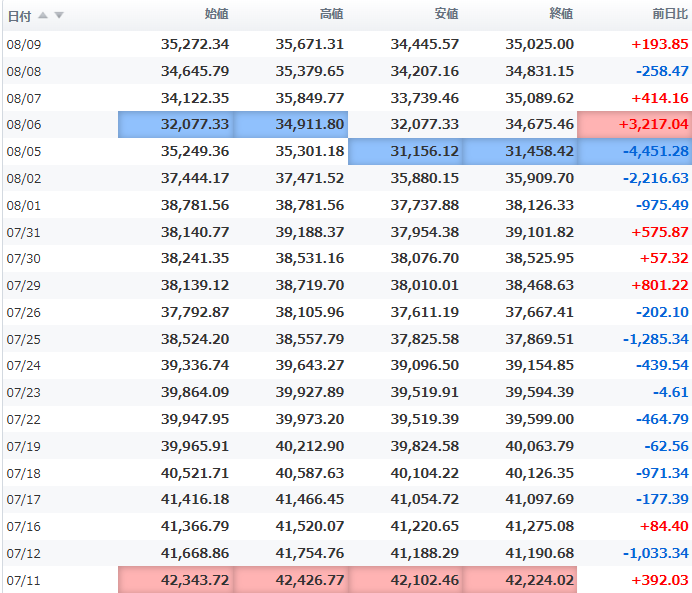Select highlighted high value 34,911.80
The image size is (692, 593).
[291, 124]
